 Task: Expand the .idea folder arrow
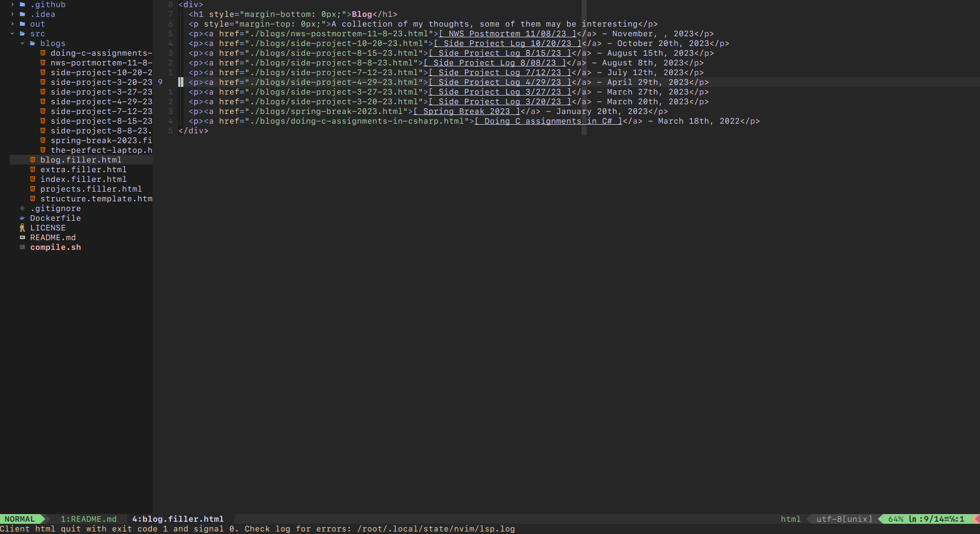click(x=12, y=14)
